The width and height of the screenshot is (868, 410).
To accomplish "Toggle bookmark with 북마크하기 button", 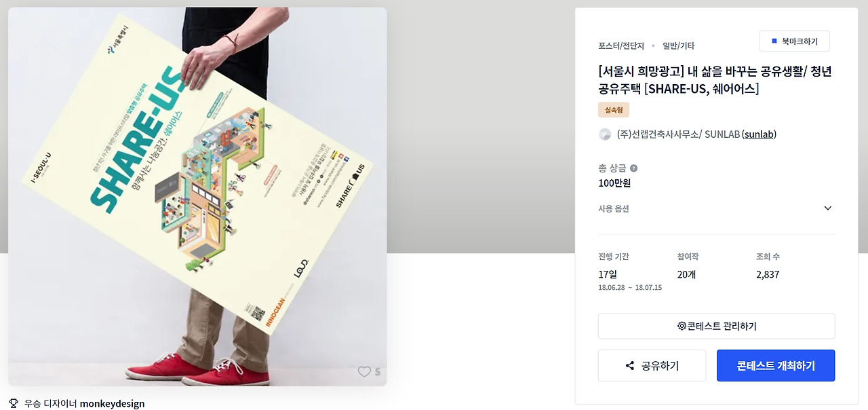I will point(794,41).
